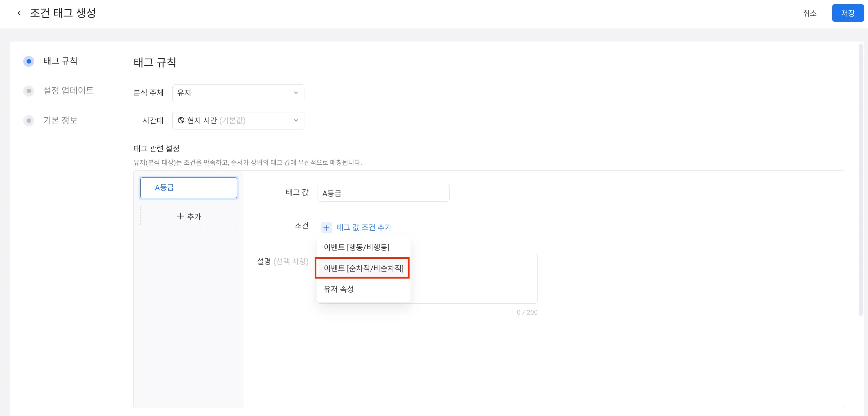Viewport: 868px width, 416px height.
Task: Click into the 태그 값 input field
Action: [383, 193]
